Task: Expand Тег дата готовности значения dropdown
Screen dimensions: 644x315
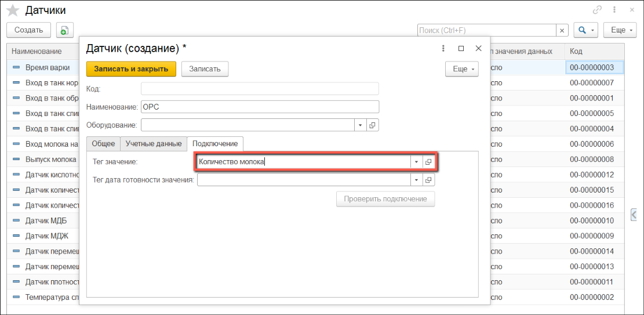Action: click(x=416, y=180)
